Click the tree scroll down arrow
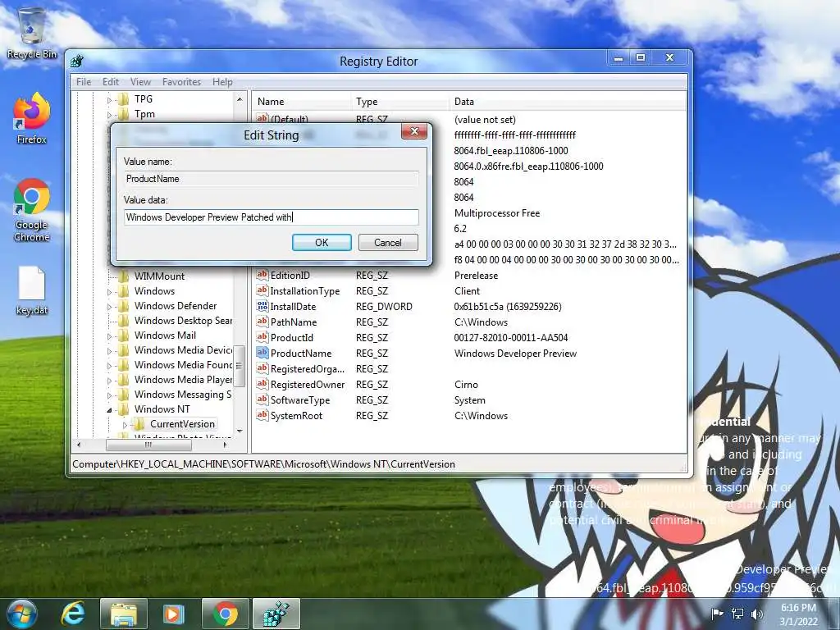The image size is (840, 630). point(240,431)
